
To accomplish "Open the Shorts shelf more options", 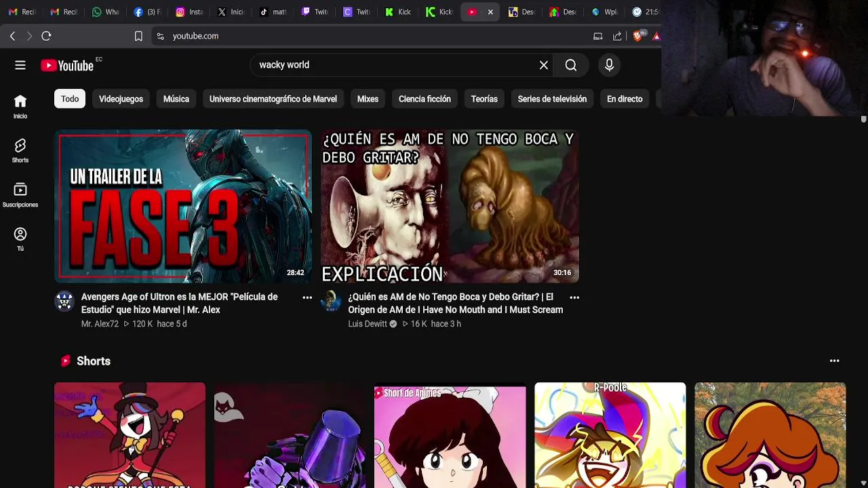I will pos(835,361).
